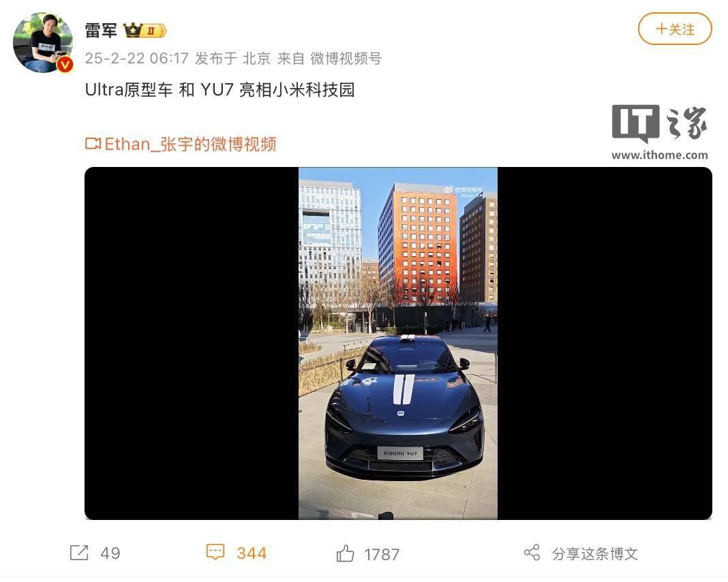The width and height of the screenshot is (728, 582).
Task: Click the repost count 49
Action: (x=110, y=553)
